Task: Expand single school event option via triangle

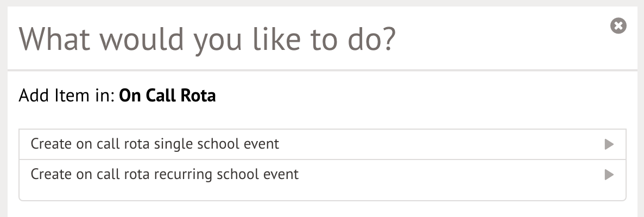Action: pyautogui.click(x=609, y=144)
